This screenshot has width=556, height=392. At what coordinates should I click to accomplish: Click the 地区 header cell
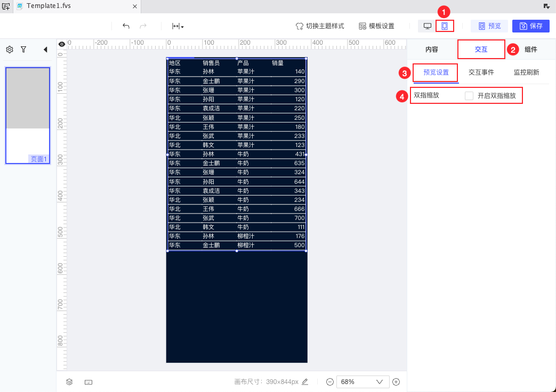[x=175, y=63]
